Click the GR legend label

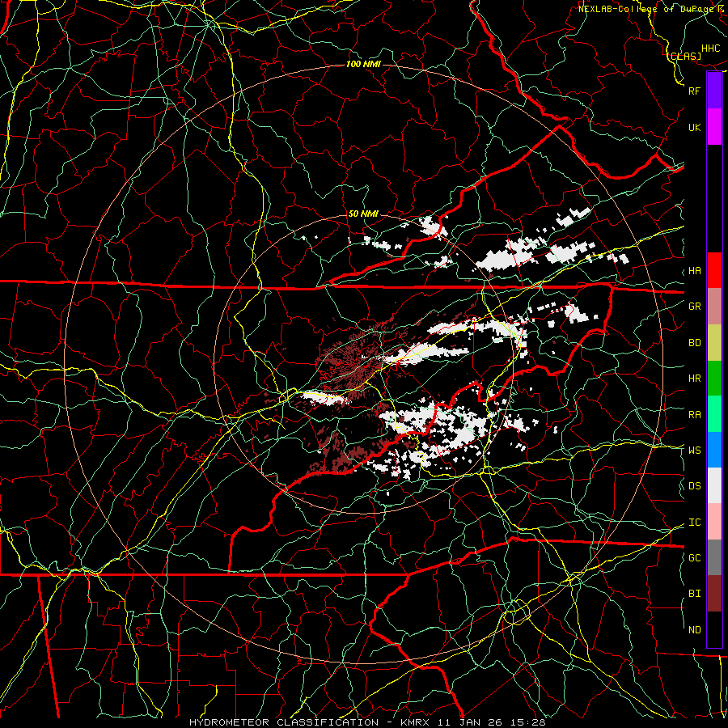click(x=694, y=307)
